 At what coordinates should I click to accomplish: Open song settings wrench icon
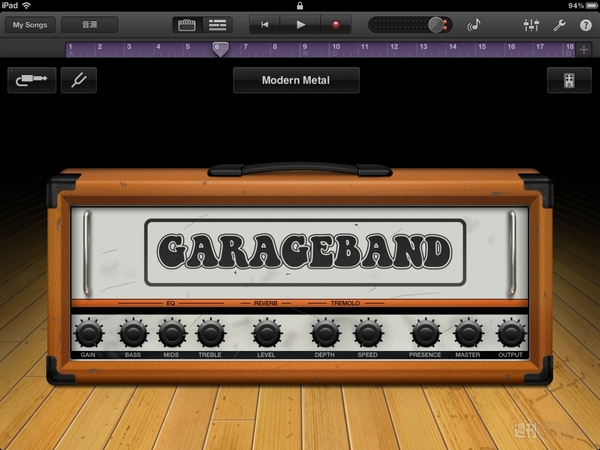click(x=559, y=25)
